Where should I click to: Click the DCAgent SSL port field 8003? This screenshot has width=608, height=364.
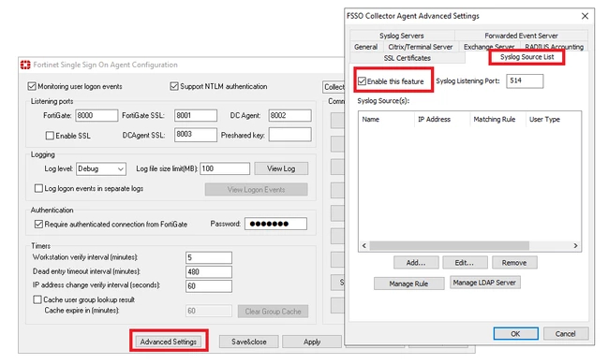(196, 135)
